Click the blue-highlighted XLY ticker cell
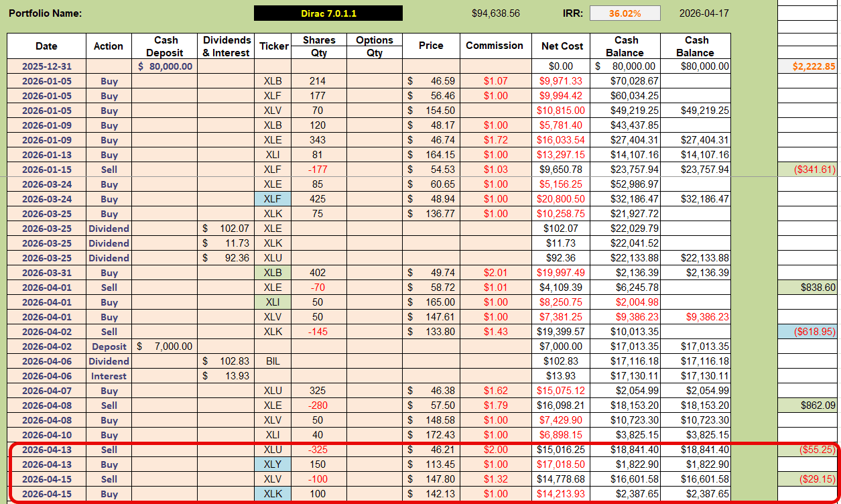Viewport: 841px width, 504px height. (273, 464)
